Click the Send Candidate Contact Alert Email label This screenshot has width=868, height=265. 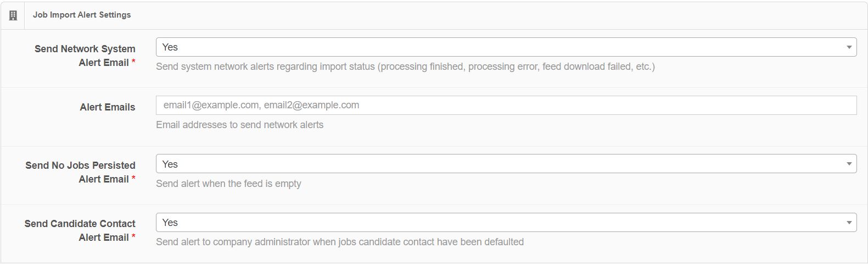tap(80, 230)
